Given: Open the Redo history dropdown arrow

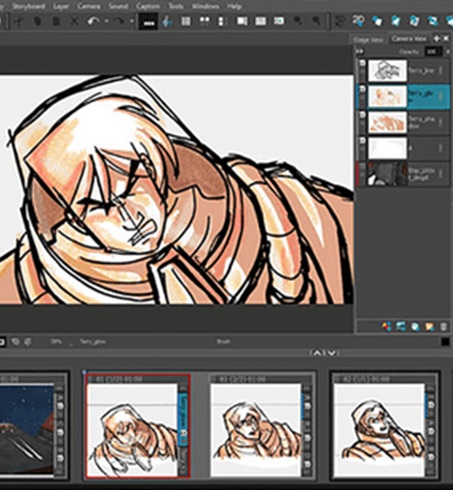Looking at the screenshot, I should click(x=132, y=22).
